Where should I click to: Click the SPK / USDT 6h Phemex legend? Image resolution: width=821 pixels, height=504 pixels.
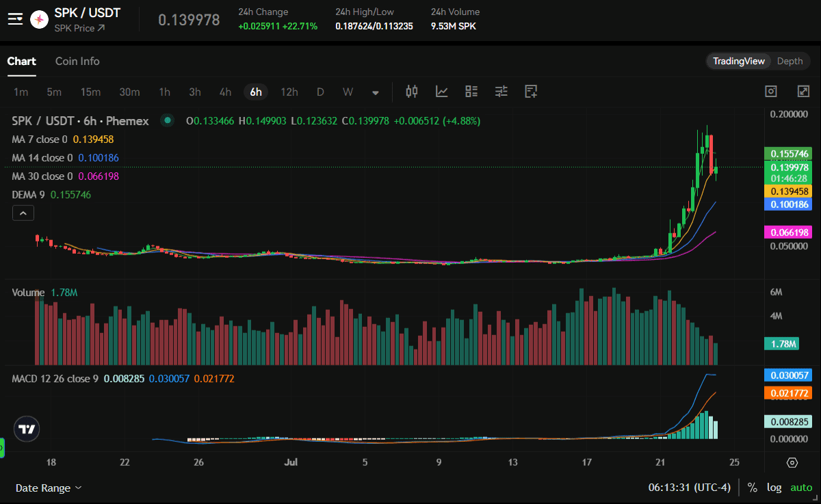coord(80,121)
